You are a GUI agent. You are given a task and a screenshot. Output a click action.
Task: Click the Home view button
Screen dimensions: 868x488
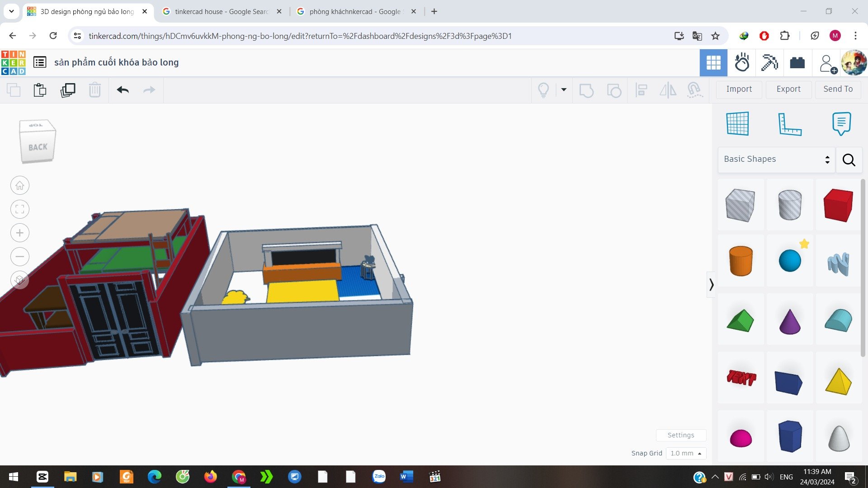(20, 186)
